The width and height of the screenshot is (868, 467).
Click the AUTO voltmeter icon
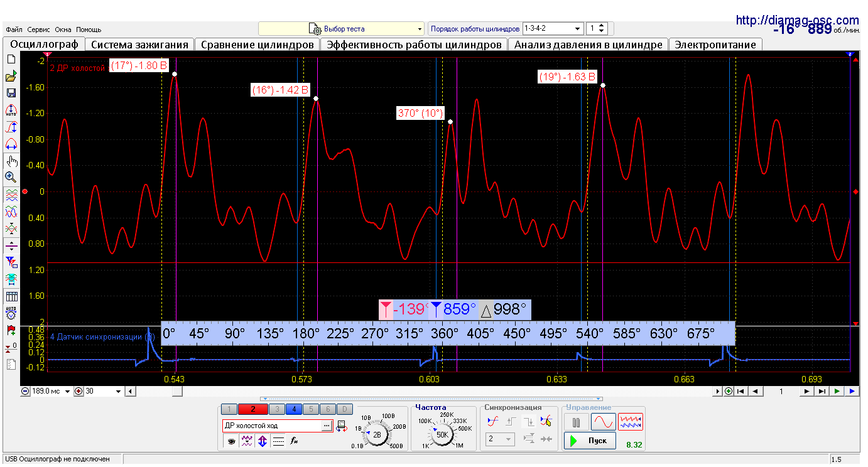click(11, 313)
